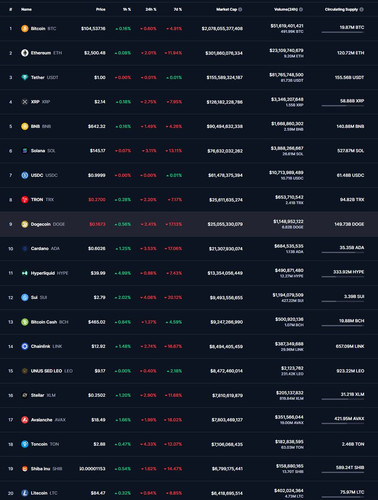
Task: Open the Ethereum ETH name link
Action: coord(46,53)
